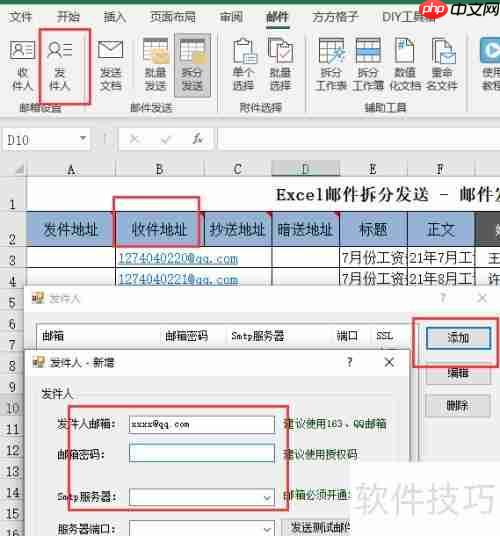This screenshot has height=536, width=500.
Task: Click the 收件地址 header cell
Action: coord(159,229)
